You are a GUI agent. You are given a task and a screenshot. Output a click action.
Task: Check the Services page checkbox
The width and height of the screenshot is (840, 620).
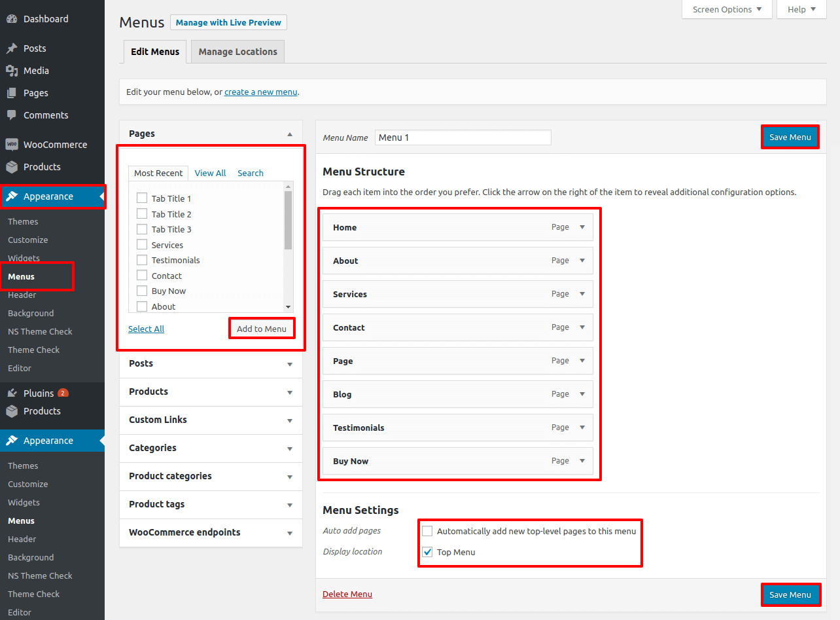tap(141, 244)
